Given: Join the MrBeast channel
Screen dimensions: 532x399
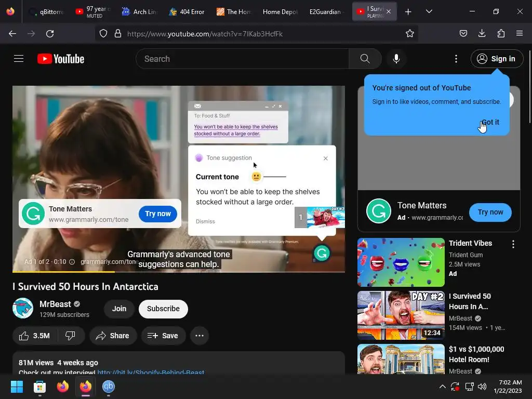Looking at the screenshot, I should [119, 309].
